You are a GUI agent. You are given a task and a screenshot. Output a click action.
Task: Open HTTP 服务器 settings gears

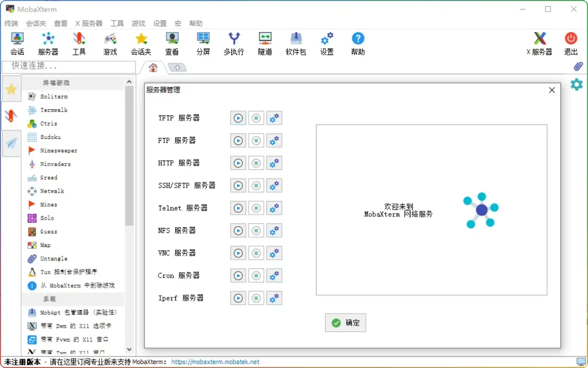tap(274, 164)
